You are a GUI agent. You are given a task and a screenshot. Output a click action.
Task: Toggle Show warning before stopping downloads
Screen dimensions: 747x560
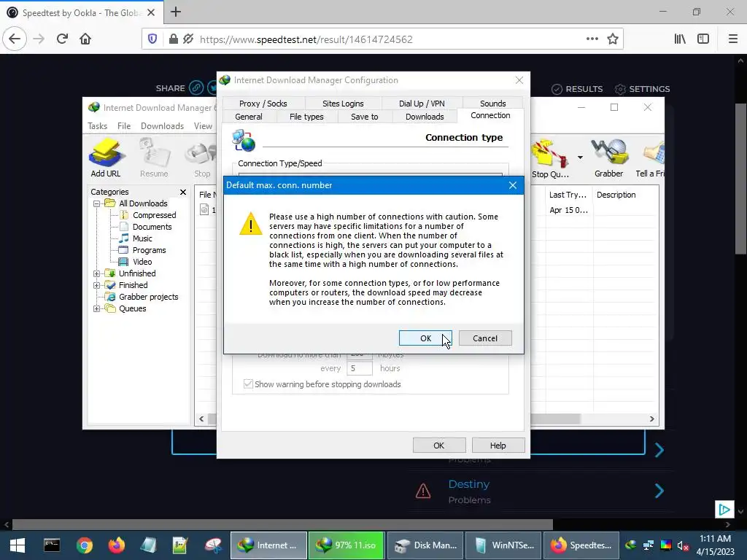pos(248,384)
